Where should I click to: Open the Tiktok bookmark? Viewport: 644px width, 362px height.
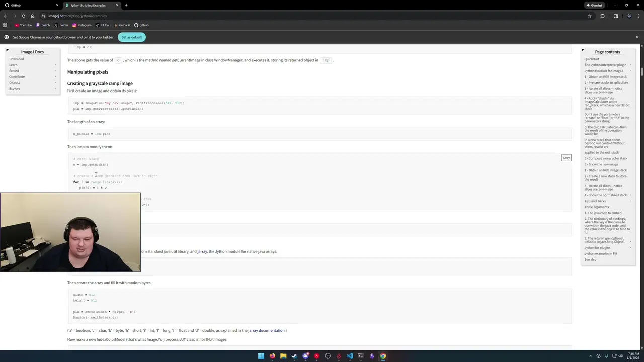(102, 25)
